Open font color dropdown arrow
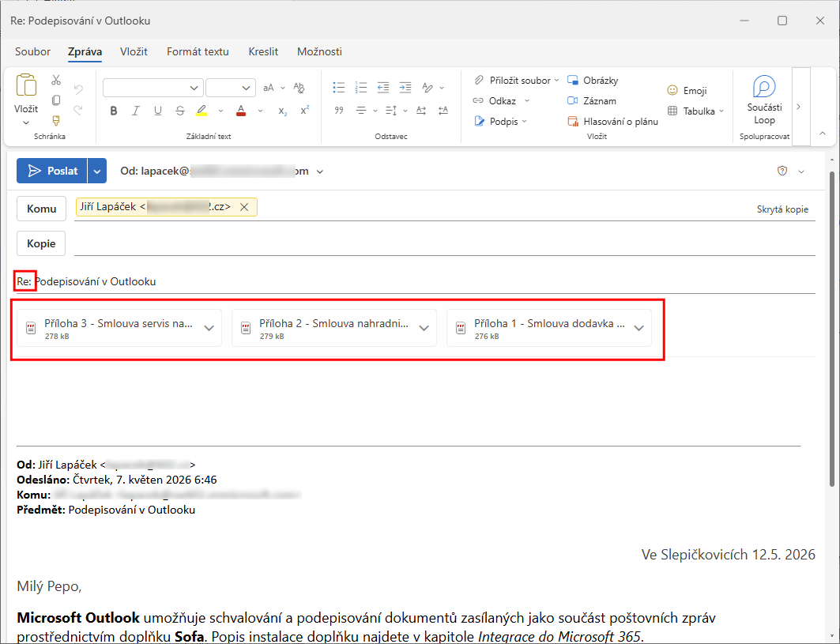This screenshot has width=840, height=644. click(260, 111)
